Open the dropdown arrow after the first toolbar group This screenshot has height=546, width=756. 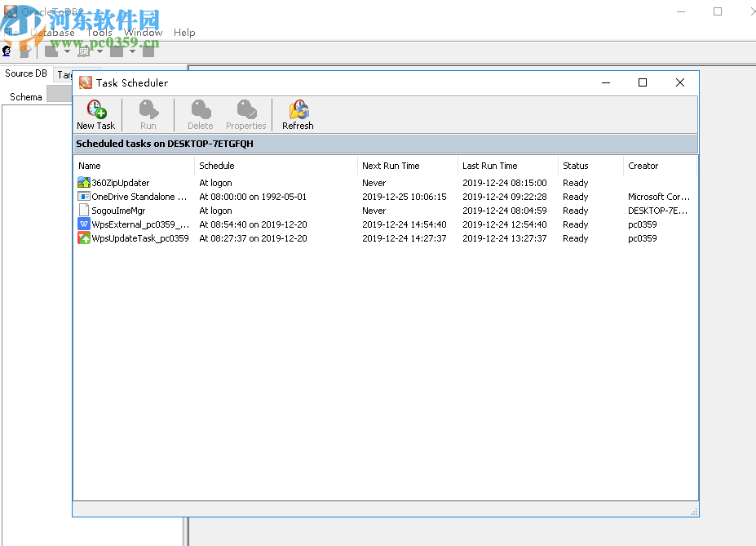click(x=67, y=51)
